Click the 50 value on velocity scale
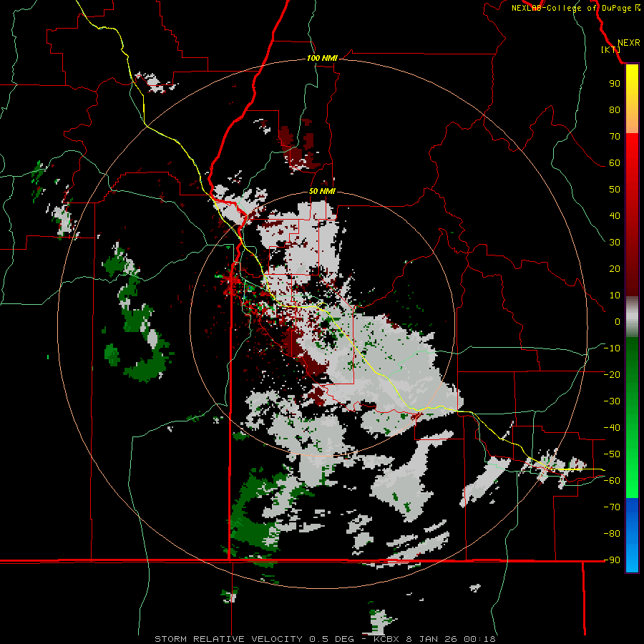Image resolution: width=644 pixels, height=644 pixels. 615,190
